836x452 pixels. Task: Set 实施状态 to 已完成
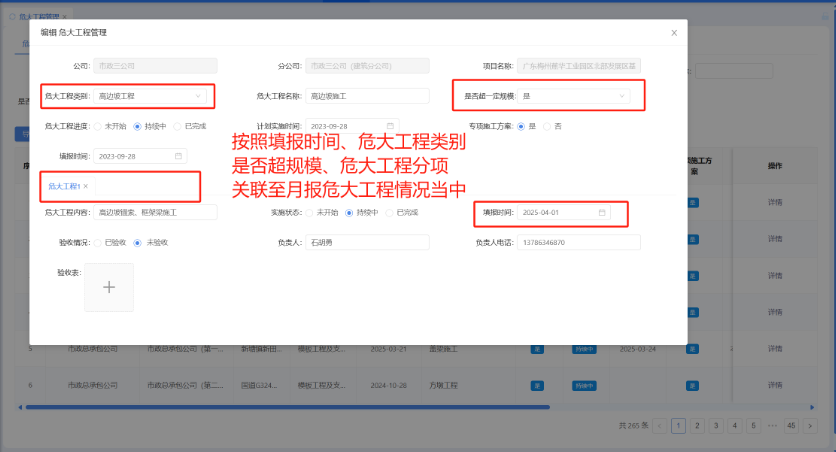pos(389,213)
